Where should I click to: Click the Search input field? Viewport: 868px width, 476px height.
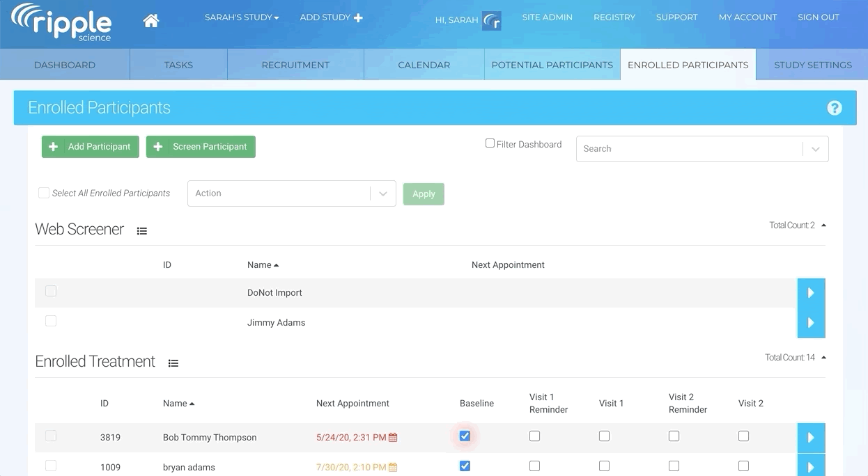[x=690, y=149]
